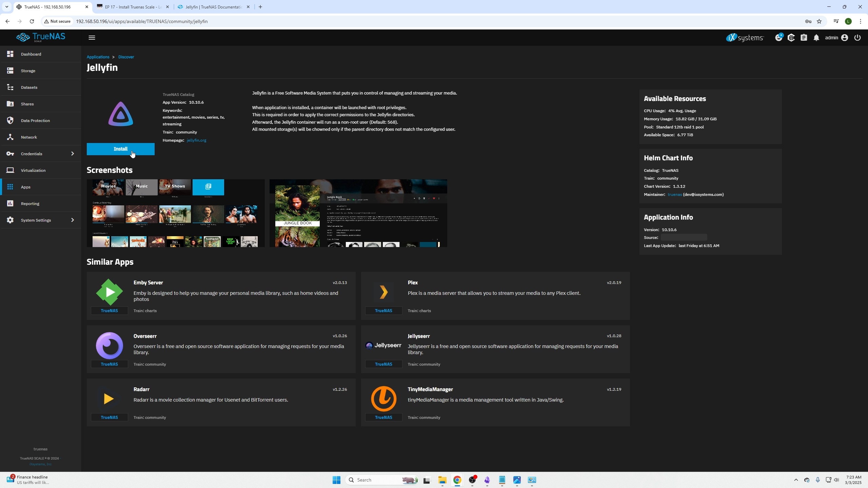Toggle the hamburger sidebar menu
Screen dimensions: 868x488
click(x=92, y=38)
